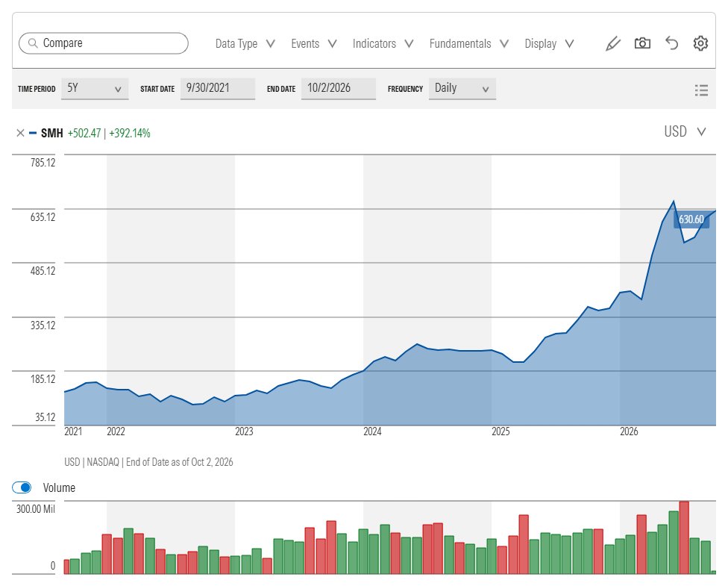Click the 335.12 y-axis label
Image resolution: width=728 pixels, height=586 pixels.
pos(43,325)
